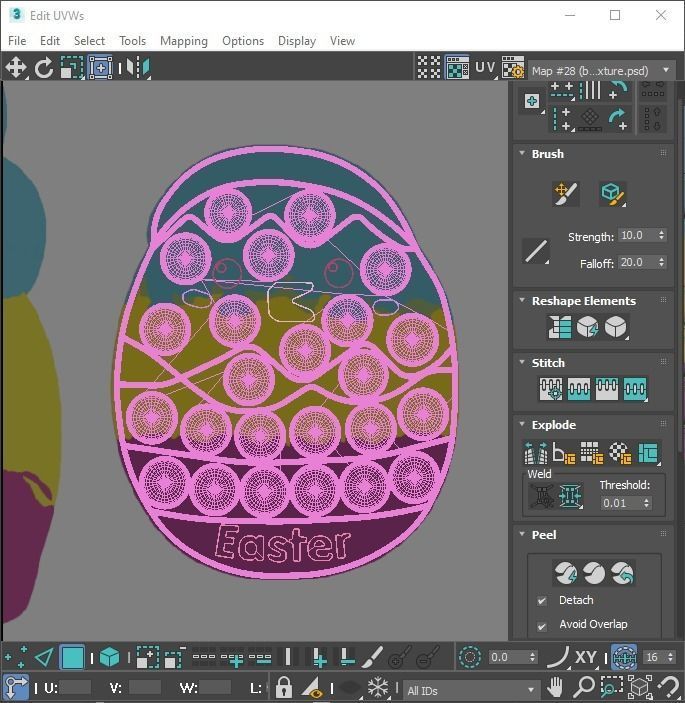The width and height of the screenshot is (685, 703).
Task: Click the Paint Move brush with cube icon
Action: (x=612, y=194)
